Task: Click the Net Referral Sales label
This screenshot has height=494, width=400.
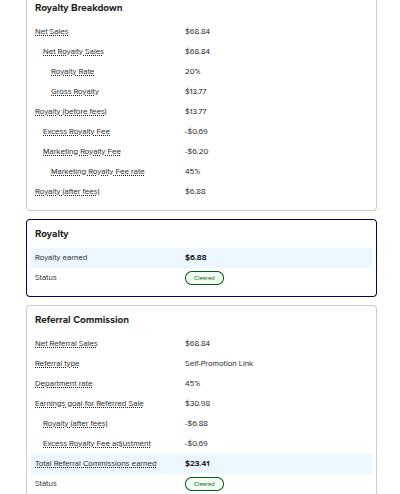Action: click(x=66, y=344)
